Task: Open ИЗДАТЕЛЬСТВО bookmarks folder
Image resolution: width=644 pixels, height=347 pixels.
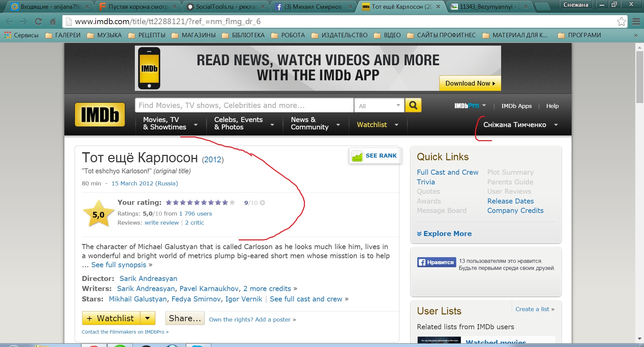Action: point(339,35)
